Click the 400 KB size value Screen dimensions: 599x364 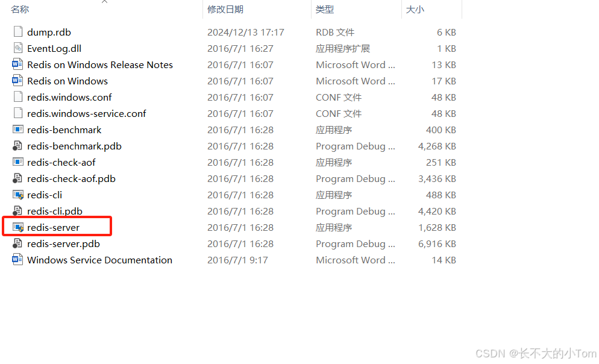tap(441, 130)
